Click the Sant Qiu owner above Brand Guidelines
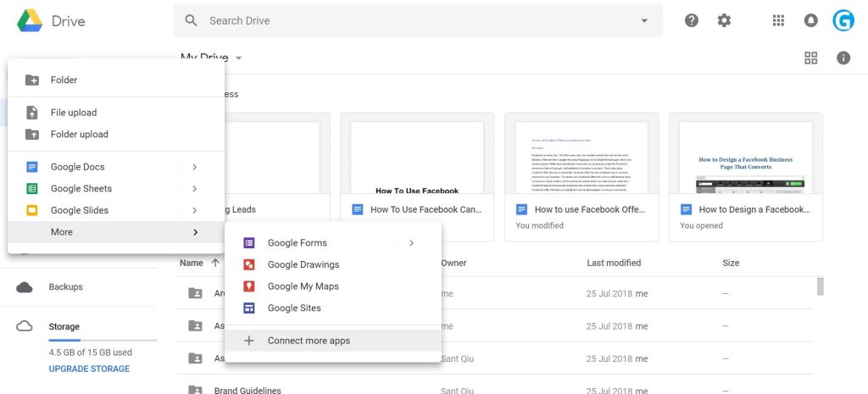 (457, 358)
